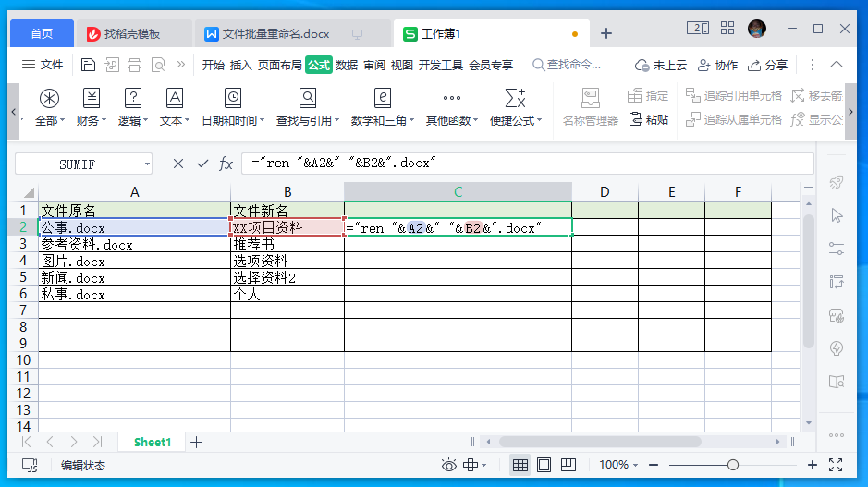The image size is (868, 487).
Task: Click the window layout grid icon
Action: 727,29
